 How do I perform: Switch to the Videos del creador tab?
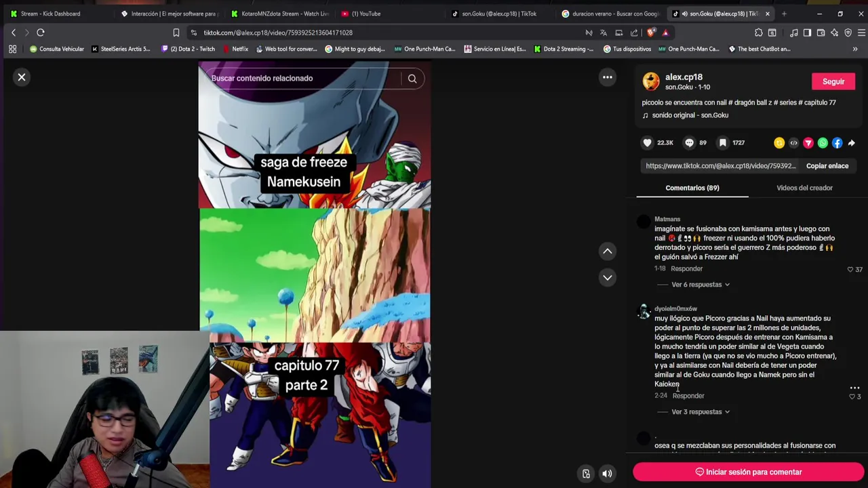pos(804,188)
